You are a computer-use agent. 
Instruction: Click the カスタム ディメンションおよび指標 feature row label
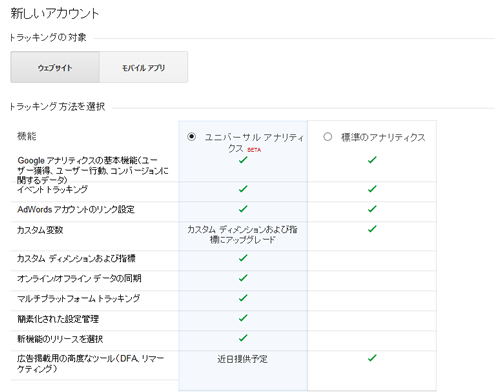click(76, 258)
